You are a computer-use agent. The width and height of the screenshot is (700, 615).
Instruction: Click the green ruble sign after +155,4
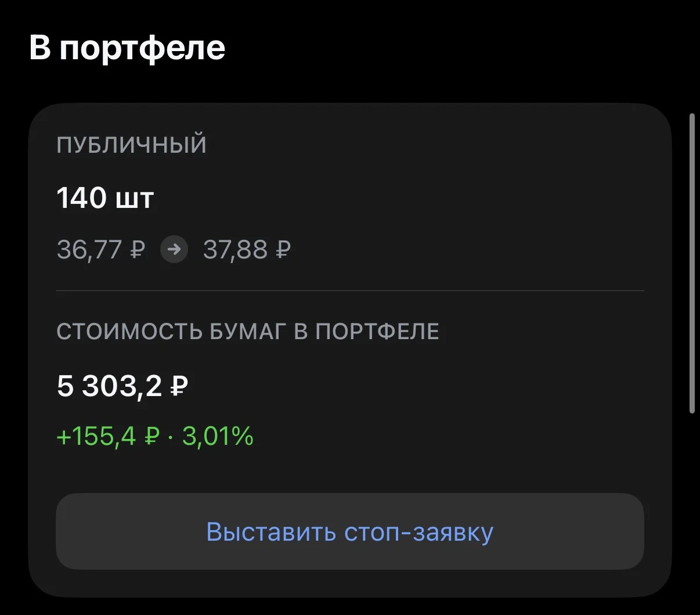click(151, 436)
